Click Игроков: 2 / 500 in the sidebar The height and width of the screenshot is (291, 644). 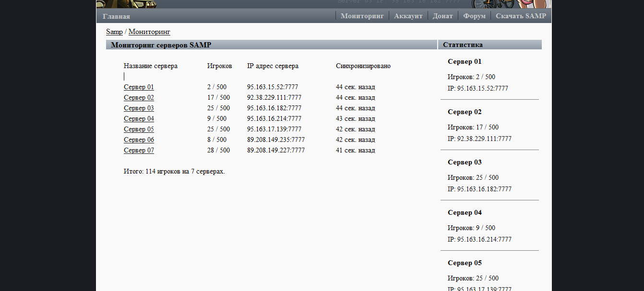pos(471,77)
